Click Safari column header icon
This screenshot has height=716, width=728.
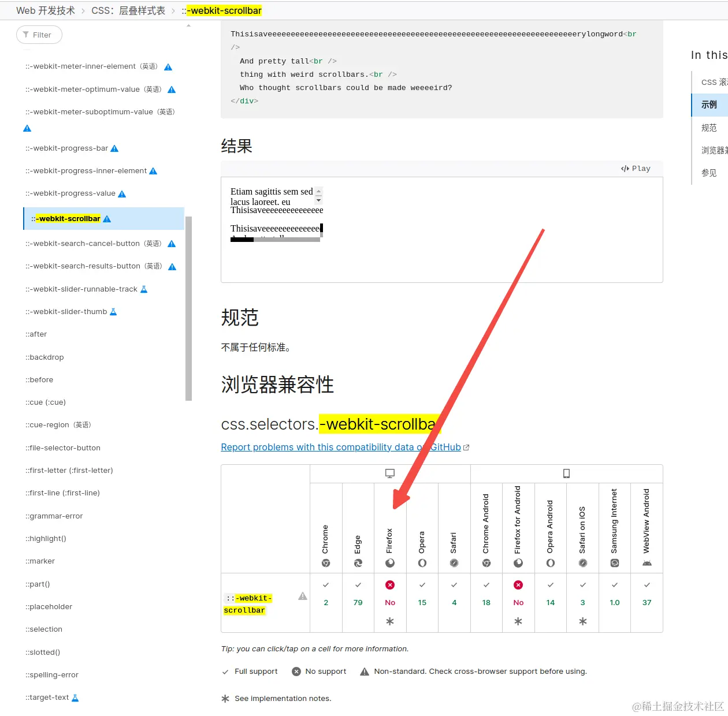tap(454, 563)
